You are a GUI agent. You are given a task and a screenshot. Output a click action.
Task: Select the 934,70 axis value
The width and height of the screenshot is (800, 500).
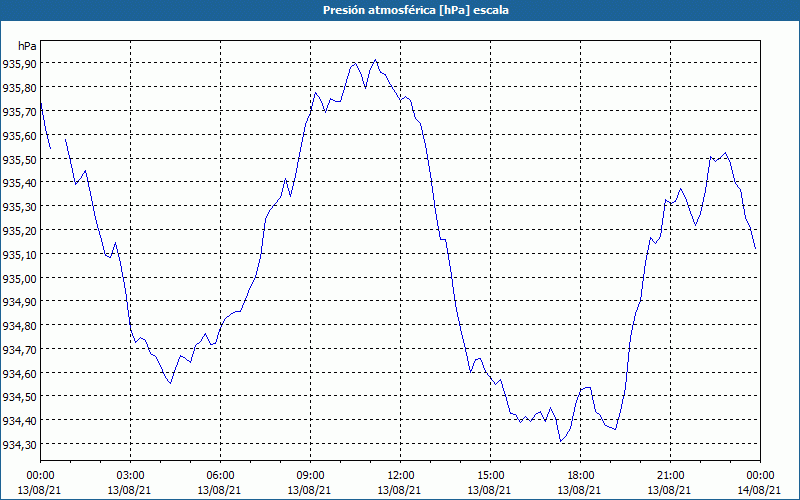pos(19,349)
